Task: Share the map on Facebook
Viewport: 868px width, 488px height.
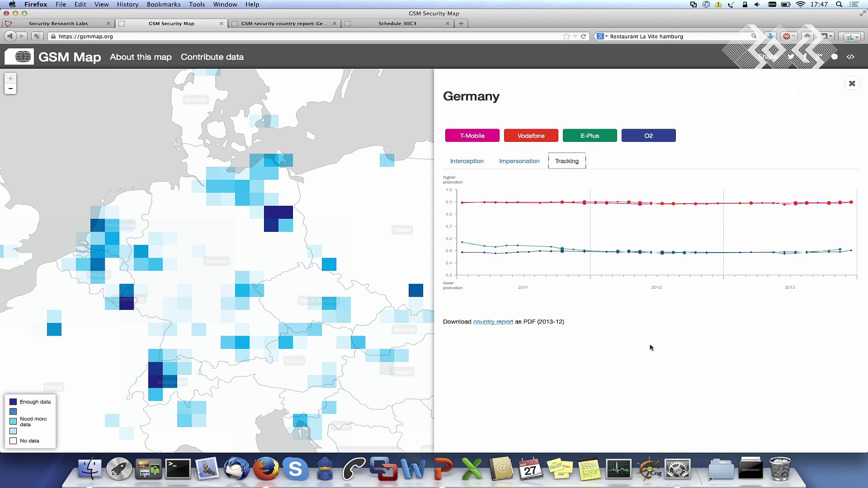Action: point(805,57)
